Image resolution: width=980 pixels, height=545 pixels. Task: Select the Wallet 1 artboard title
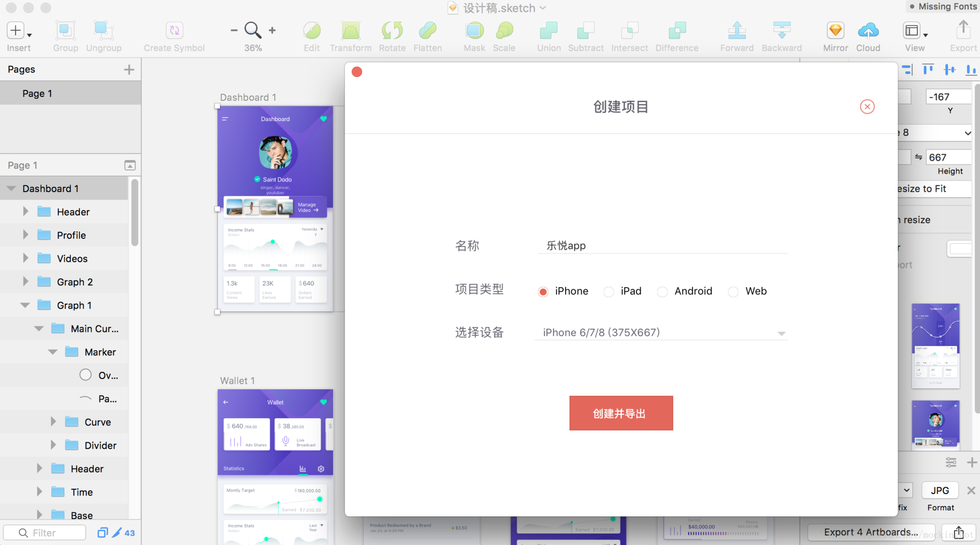237,381
